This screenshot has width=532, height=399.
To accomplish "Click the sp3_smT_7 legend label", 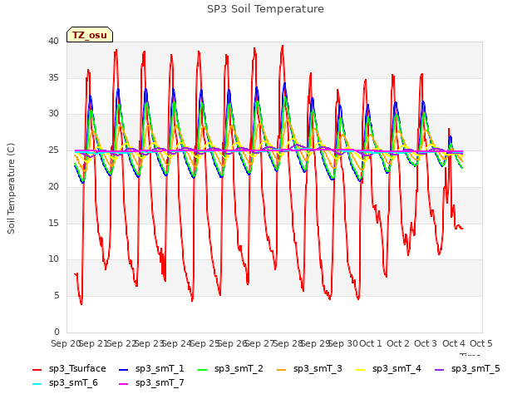I will 160,382.
